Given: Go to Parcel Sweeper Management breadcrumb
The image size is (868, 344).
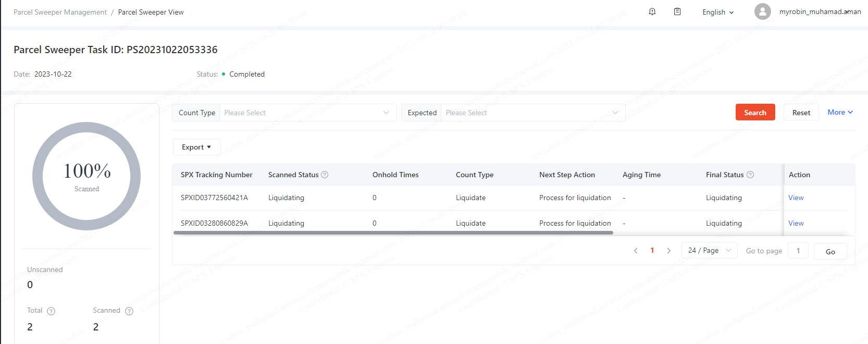Looking at the screenshot, I should pos(60,12).
